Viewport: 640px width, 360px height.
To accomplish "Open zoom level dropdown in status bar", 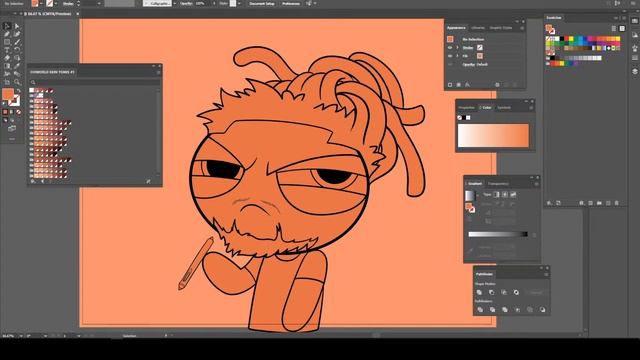I will (20, 336).
